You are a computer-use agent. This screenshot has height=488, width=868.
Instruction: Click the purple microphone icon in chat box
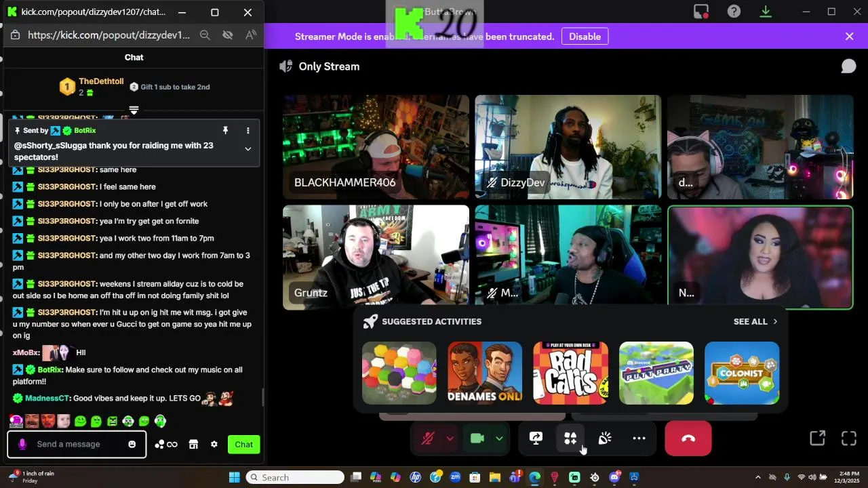pyautogui.click(x=22, y=444)
